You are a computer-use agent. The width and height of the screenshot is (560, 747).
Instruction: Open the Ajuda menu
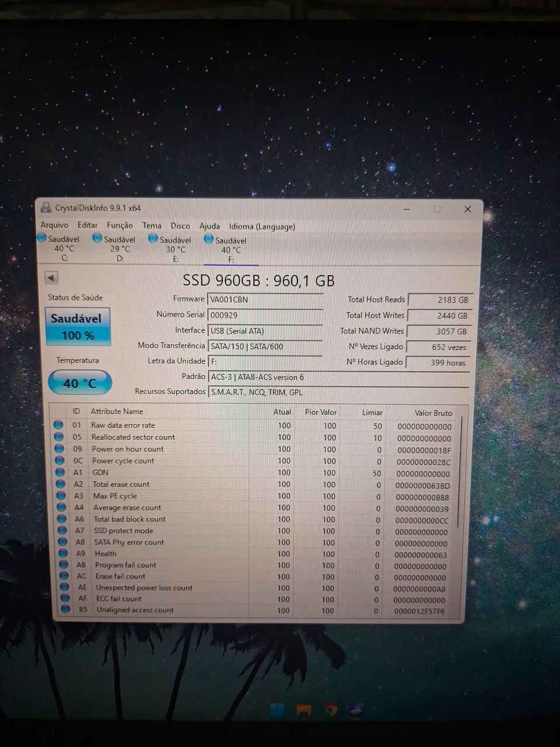coord(209,226)
